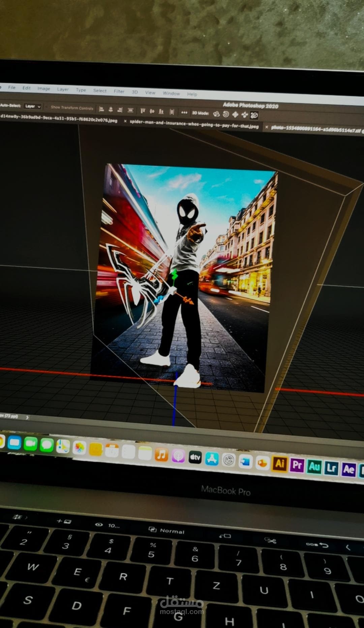This screenshot has height=628, width=364.
Task: Open FaceTime from the Dock
Action: (30, 444)
